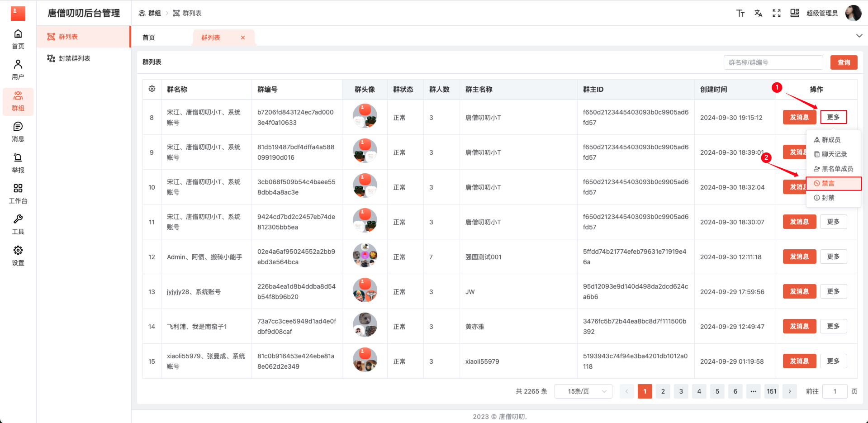
Task: Open the 消息 panel from sidebar
Action: coord(18,132)
